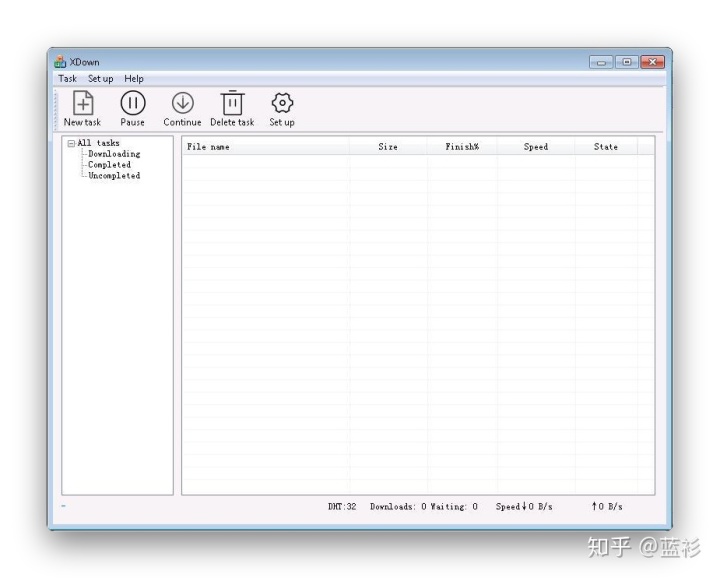Open the Help menu
The width and height of the screenshot is (720, 578).
coord(134,78)
